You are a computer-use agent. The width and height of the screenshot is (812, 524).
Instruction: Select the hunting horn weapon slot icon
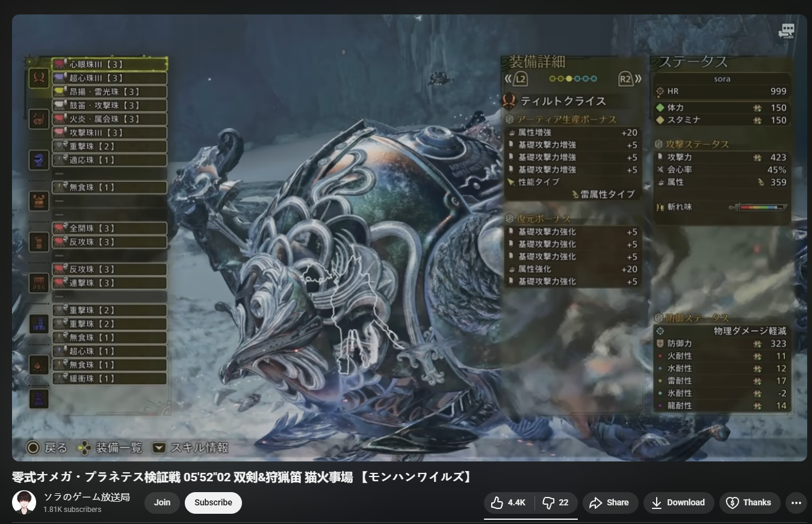click(x=39, y=119)
